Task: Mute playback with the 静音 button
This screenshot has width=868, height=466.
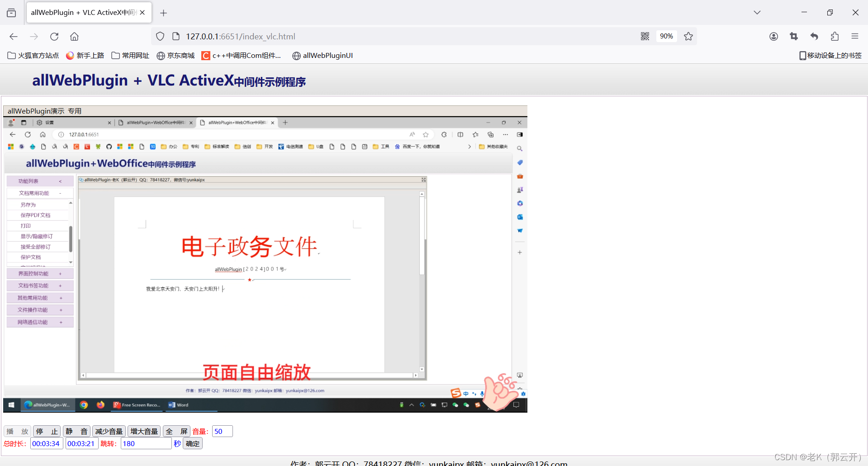Action: click(x=76, y=432)
